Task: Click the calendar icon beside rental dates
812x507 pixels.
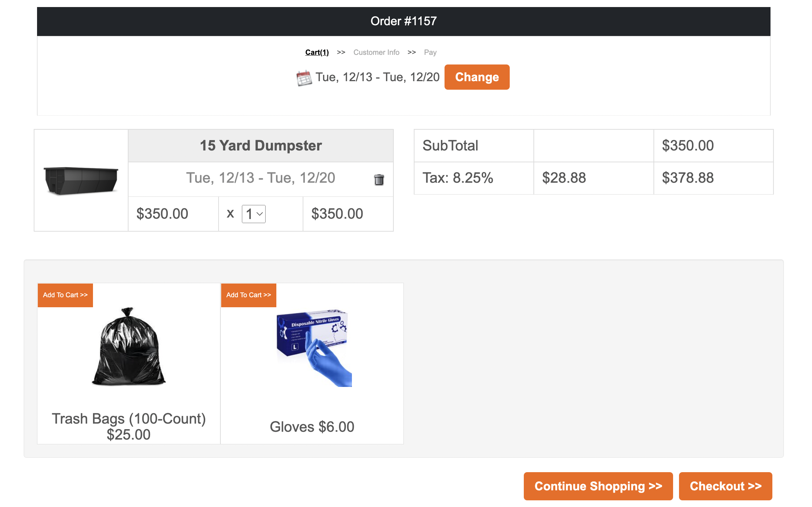Action: tap(304, 78)
